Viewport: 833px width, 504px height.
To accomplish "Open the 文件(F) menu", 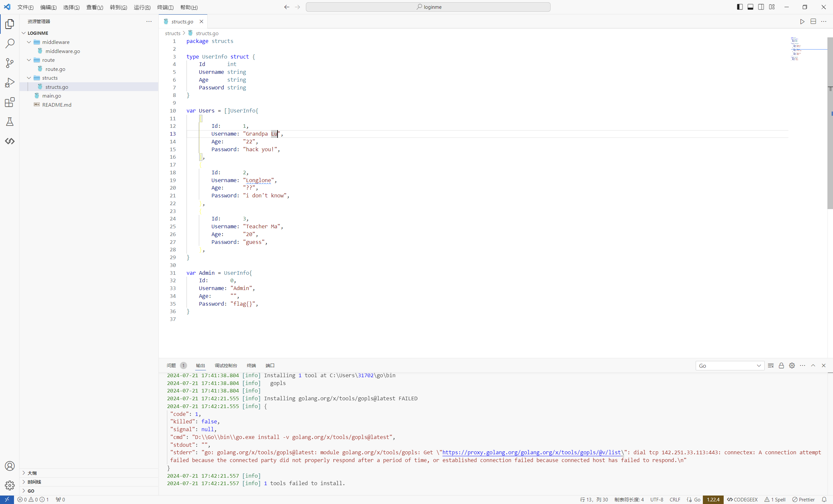I will pos(25,7).
